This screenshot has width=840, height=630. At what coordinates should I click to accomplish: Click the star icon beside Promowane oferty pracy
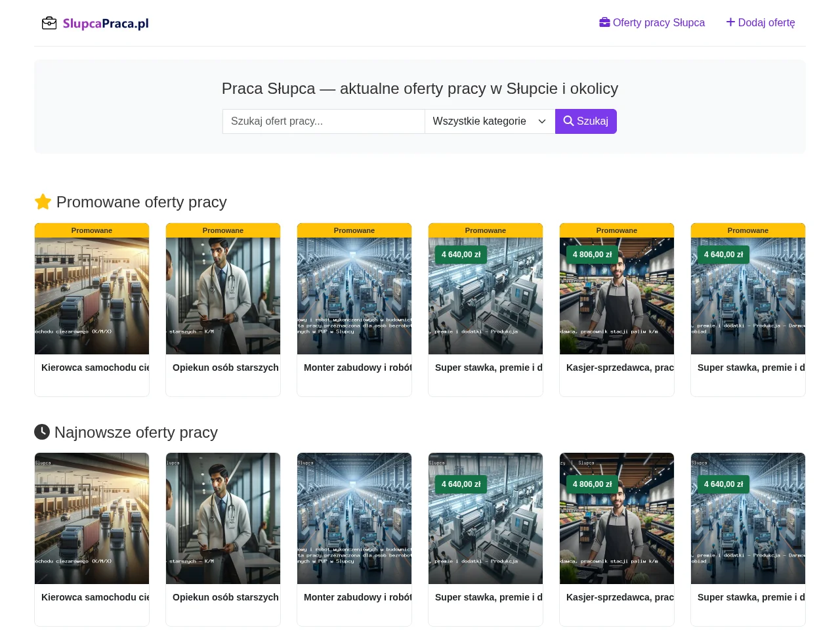coord(43,201)
